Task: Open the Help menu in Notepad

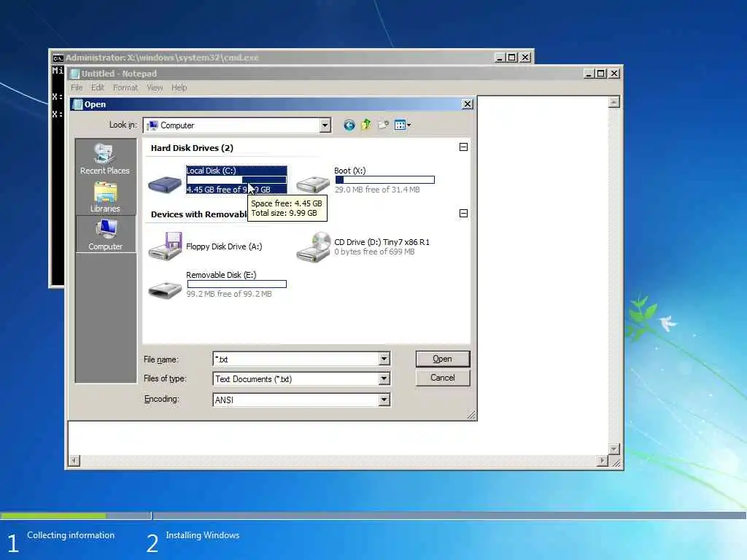Action: pyautogui.click(x=179, y=87)
